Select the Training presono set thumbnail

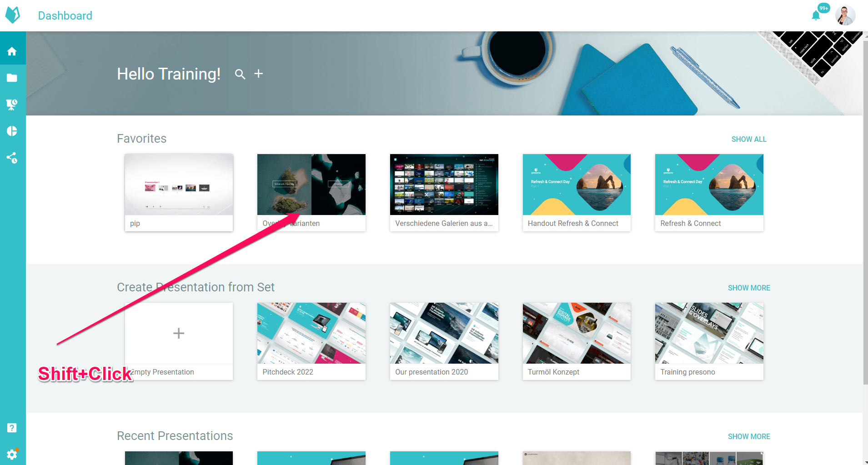pos(709,333)
